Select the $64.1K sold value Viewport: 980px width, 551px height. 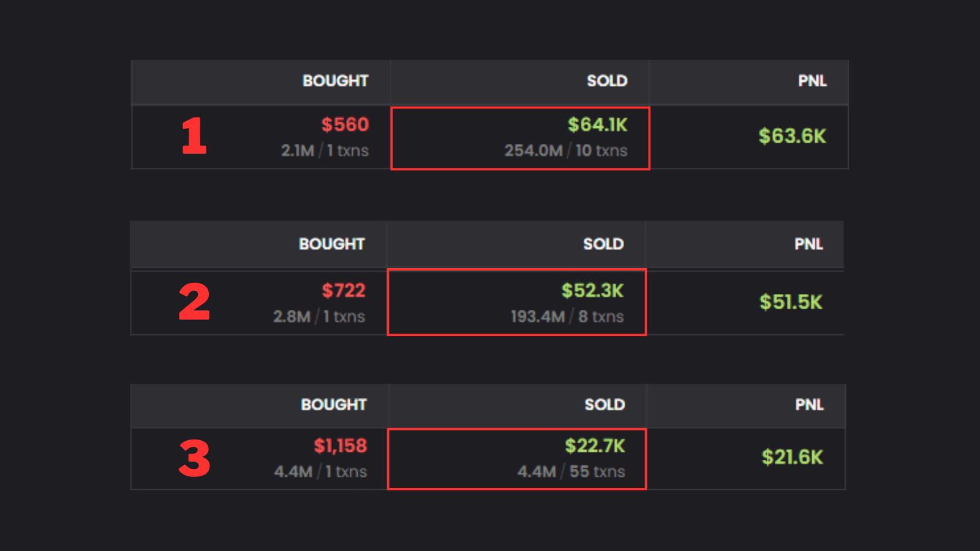click(597, 125)
